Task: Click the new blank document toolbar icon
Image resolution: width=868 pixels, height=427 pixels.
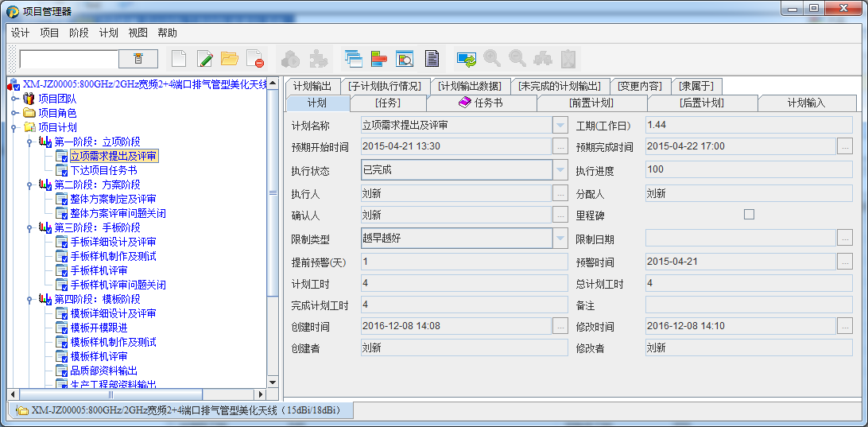Action: point(178,58)
